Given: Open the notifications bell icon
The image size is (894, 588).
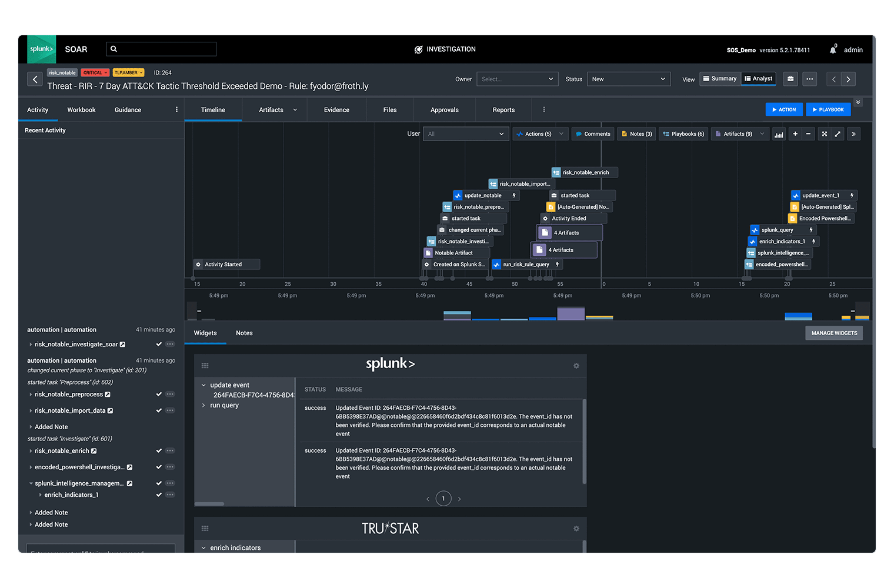Looking at the screenshot, I should tap(833, 50).
